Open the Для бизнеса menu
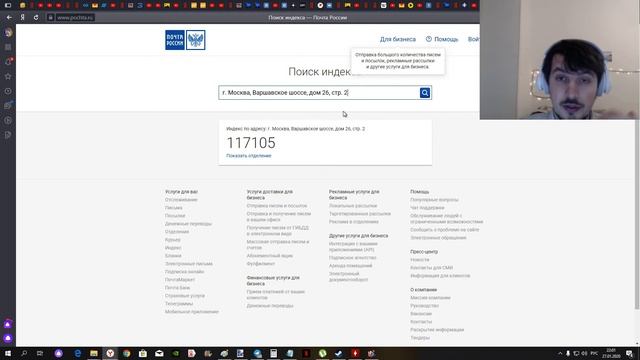The width and height of the screenshot is (640, 360). pyautogui.click(x=398, y=40)
